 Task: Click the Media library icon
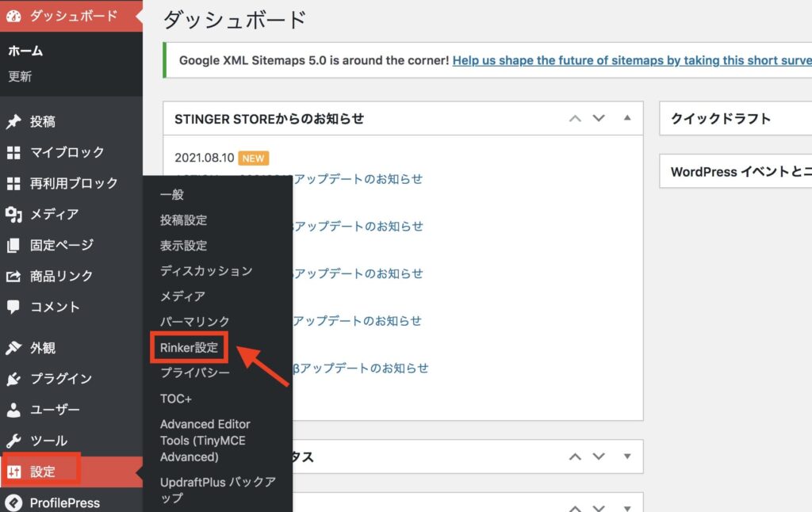click(x=14, y=214)
